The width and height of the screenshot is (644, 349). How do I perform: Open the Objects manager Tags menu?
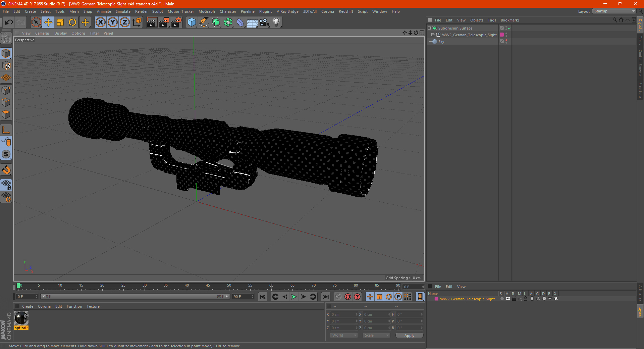coord(492,20)
